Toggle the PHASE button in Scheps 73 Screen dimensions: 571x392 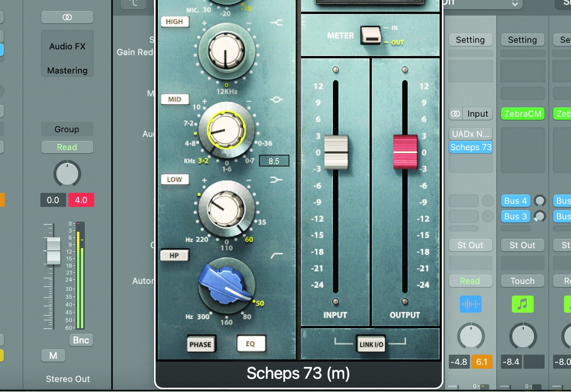[200, 344]
